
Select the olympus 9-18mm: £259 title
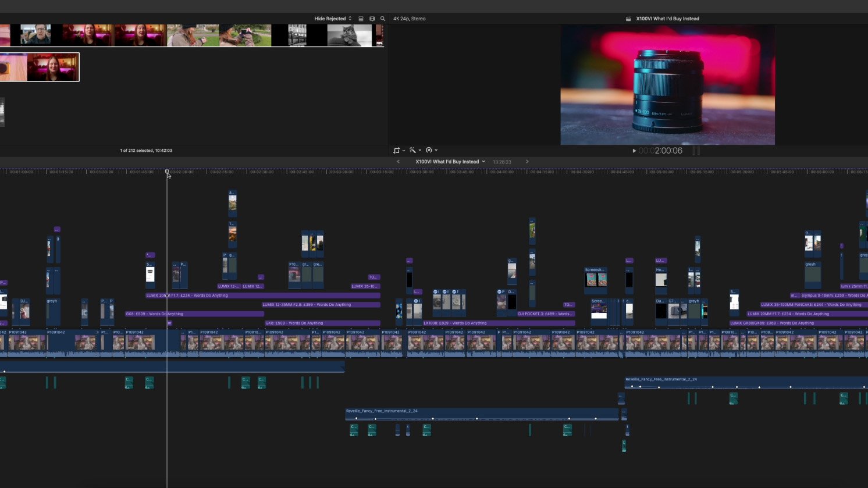click(834, 295)
